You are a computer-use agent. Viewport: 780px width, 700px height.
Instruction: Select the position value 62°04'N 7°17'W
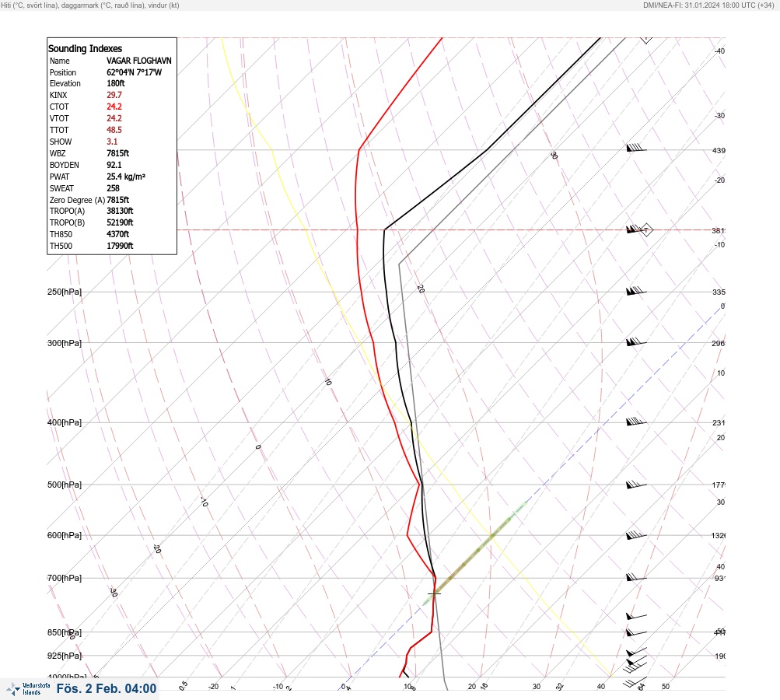[135, 72]
